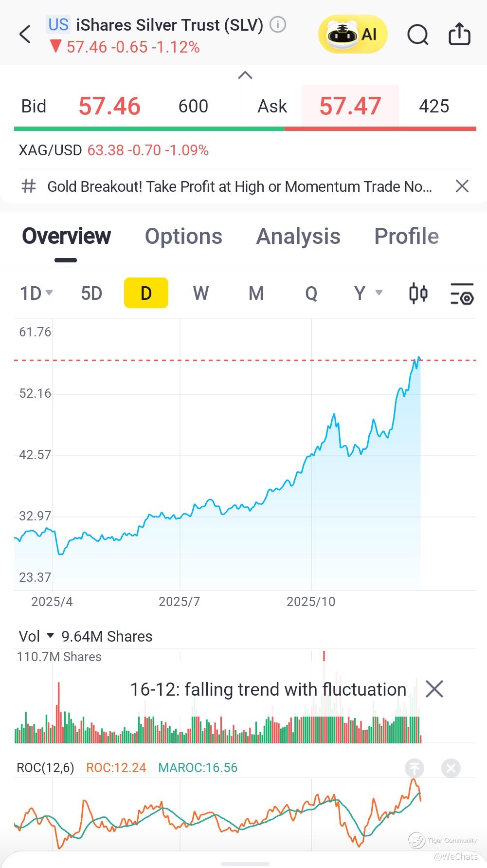The width and height of the screenshot is (487, 868).
Task: Launch the AI assistant mascot button
Action: (353, 34)
